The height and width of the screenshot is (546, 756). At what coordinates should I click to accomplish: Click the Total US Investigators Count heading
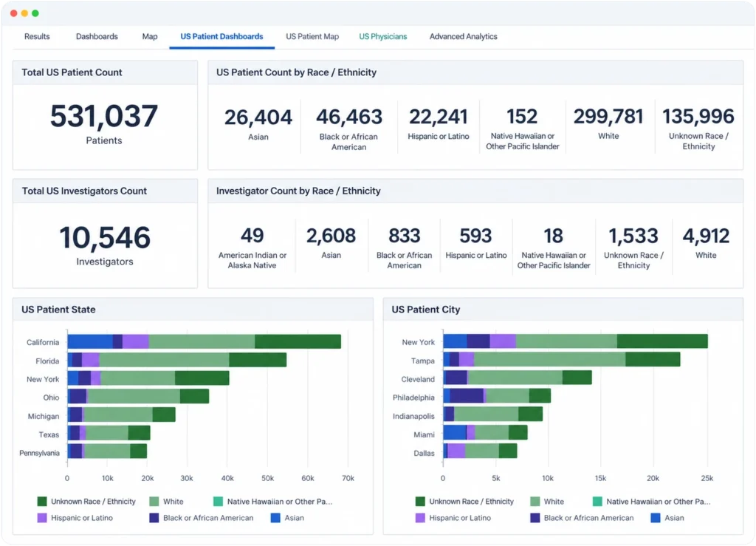click(84, 191)
